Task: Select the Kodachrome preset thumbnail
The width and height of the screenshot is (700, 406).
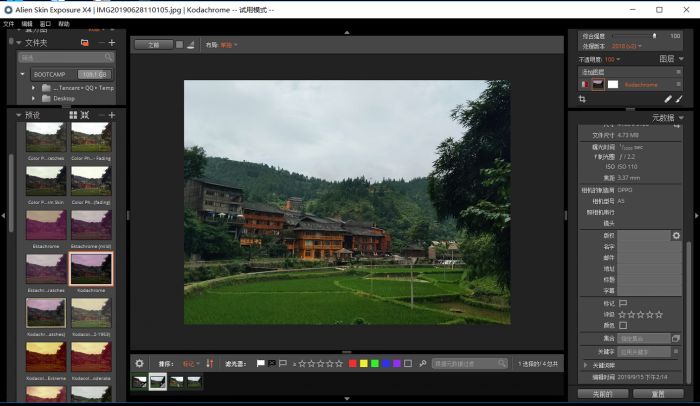Action: pos(91,269)
